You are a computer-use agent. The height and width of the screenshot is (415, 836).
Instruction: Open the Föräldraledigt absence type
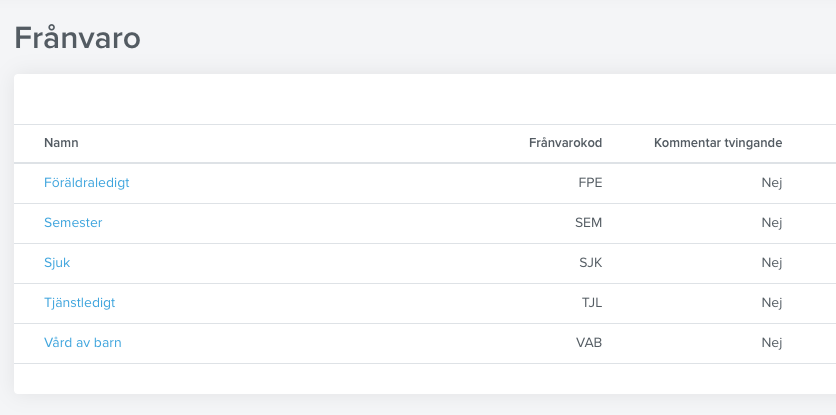(x=86, y=183)
